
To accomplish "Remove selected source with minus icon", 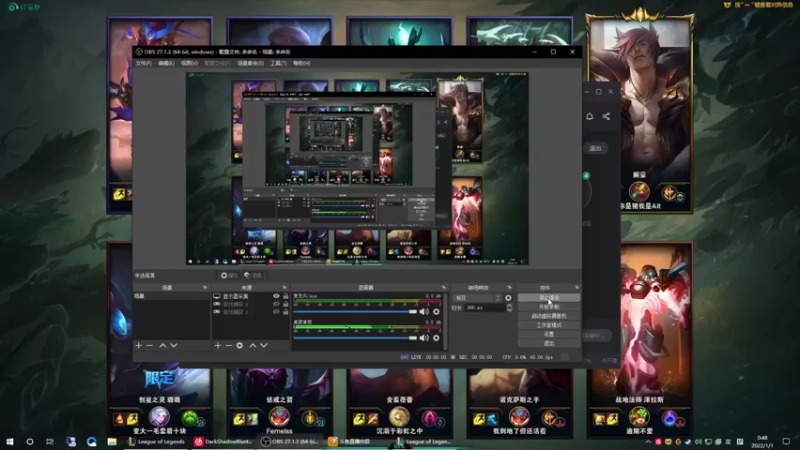I will 229,345.
